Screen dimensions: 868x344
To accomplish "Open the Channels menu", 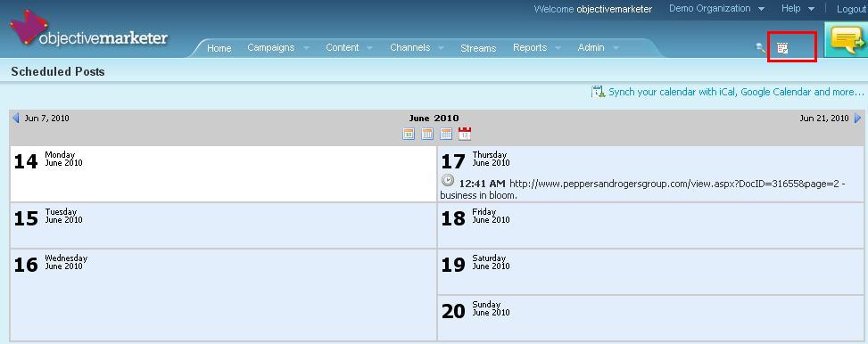I will (409, 47).
